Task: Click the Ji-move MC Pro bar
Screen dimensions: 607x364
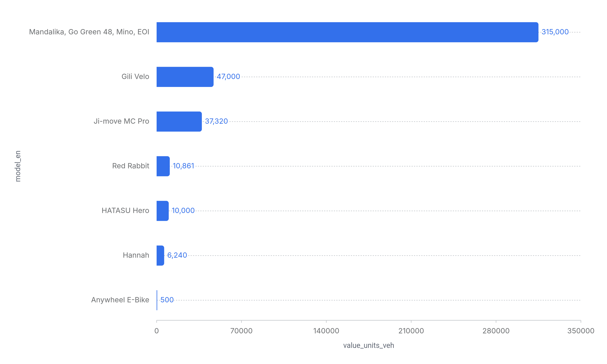Action: coord(179,121)
